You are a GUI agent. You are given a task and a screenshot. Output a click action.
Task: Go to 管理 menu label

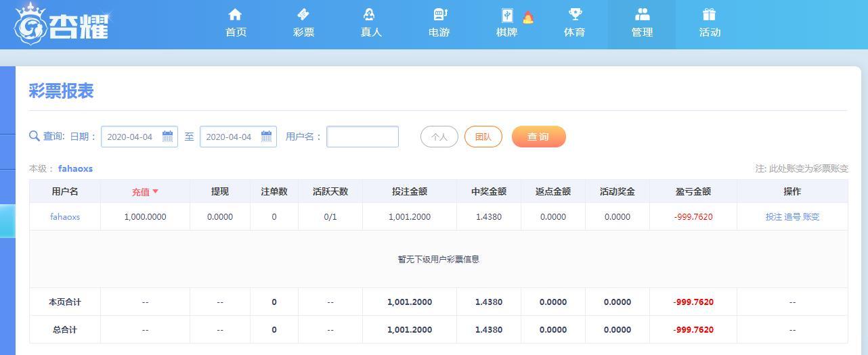(x=642, y=32)
